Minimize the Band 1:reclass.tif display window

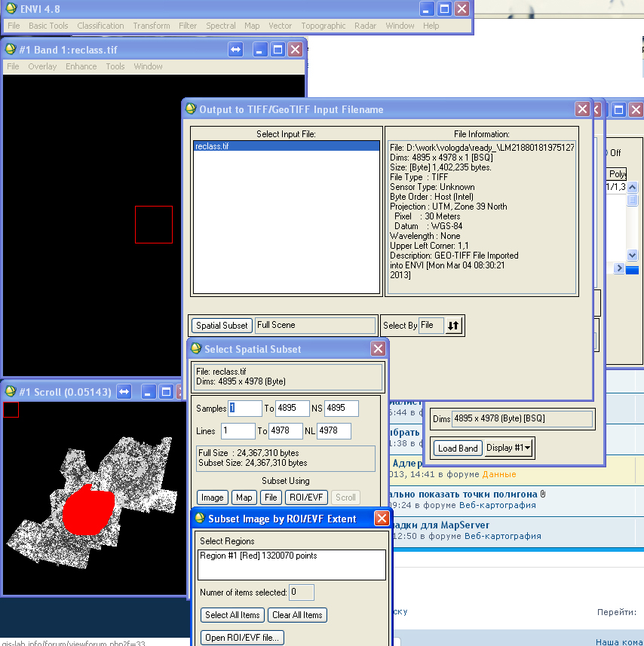(259, 50)
